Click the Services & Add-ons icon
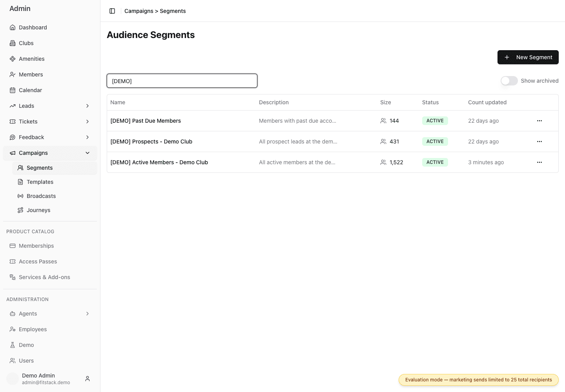The image size is (565, 392). tap(13, 277)
